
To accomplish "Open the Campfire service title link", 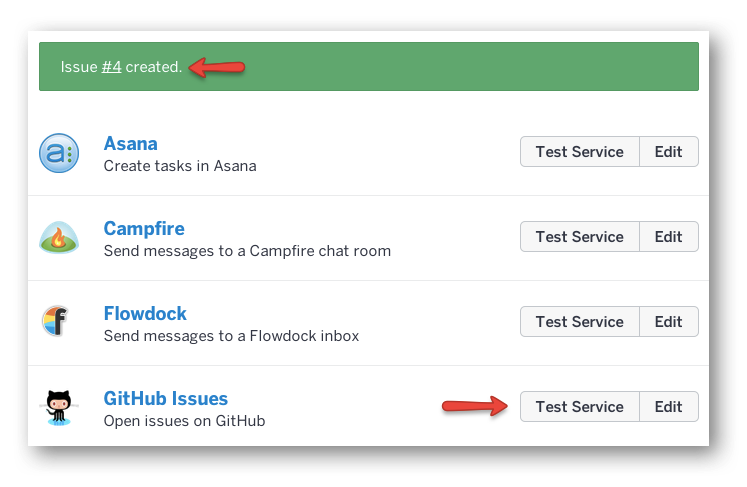I will (x=144, y=228).
